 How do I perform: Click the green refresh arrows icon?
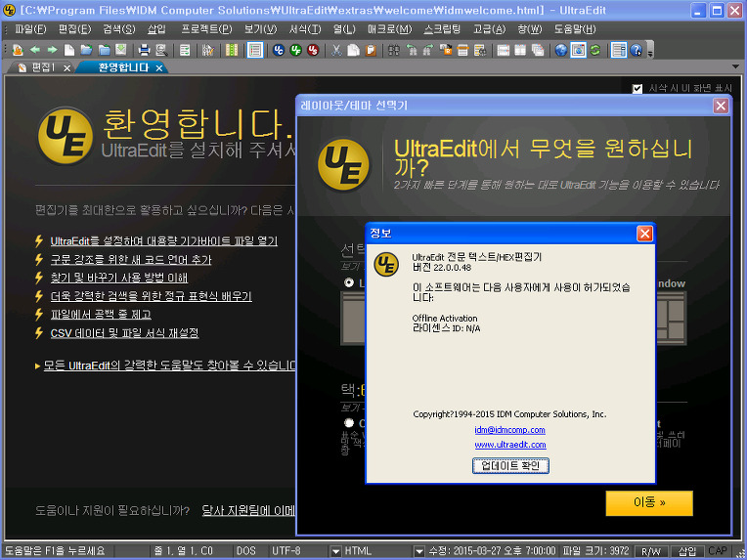(595, 50)
